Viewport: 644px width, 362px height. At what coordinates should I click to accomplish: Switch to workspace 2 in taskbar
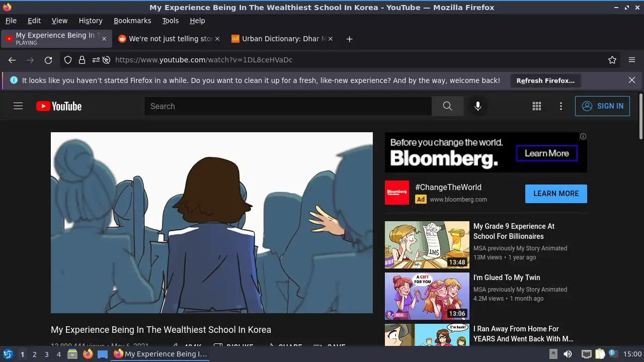tap(34, 354)
